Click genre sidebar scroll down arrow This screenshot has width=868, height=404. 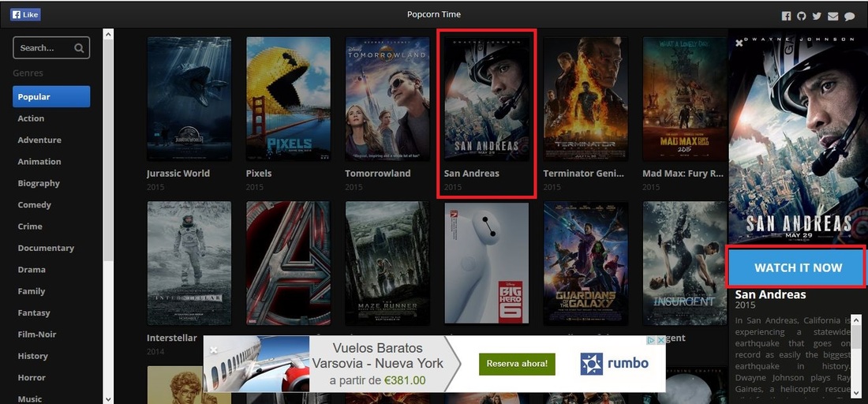point(108,398)
